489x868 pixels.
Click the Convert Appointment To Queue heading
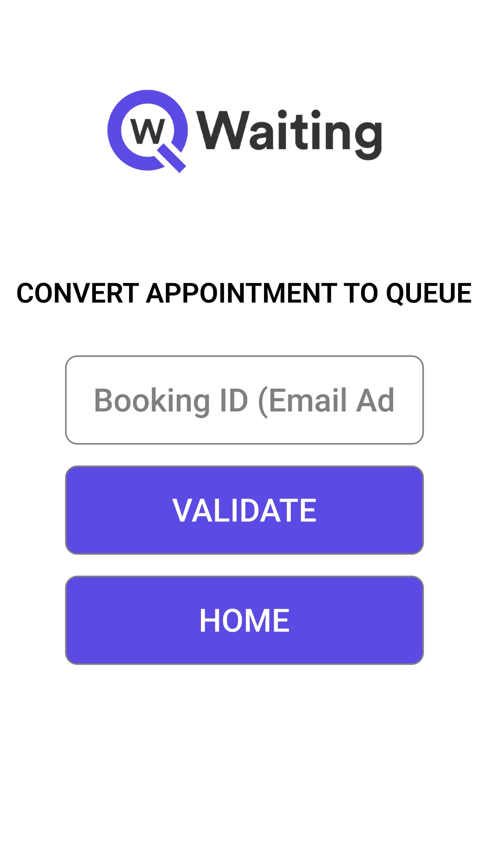244,293
